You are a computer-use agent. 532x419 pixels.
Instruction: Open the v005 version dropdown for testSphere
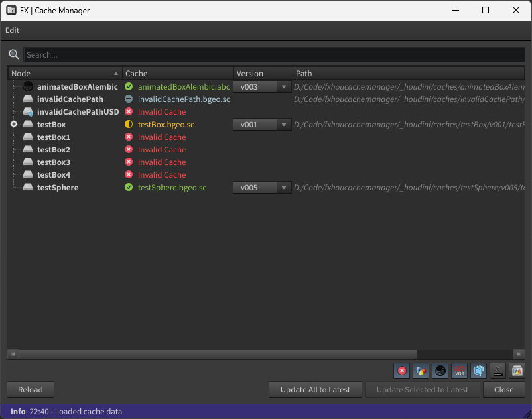coord(262,188)
